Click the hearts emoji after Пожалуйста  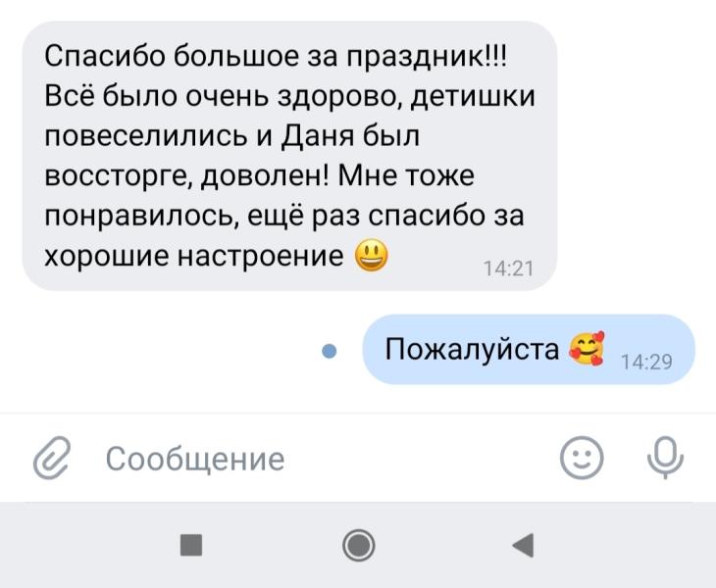pyautogui.click(x=587, y=349)
